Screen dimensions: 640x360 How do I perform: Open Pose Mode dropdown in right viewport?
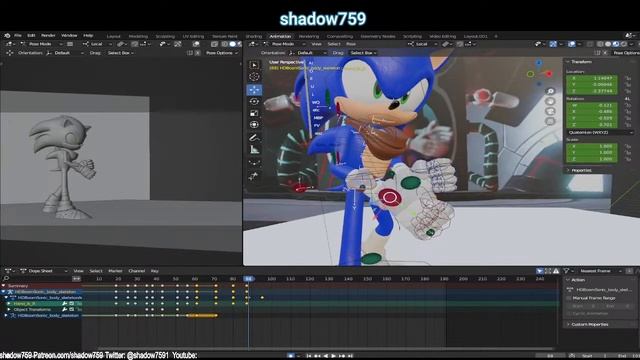pos(284,44)
